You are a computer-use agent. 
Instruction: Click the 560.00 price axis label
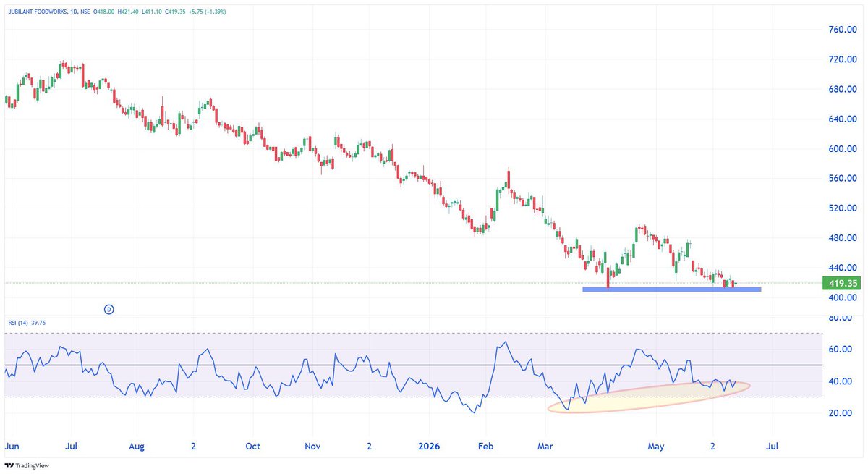tap(843, 178)
